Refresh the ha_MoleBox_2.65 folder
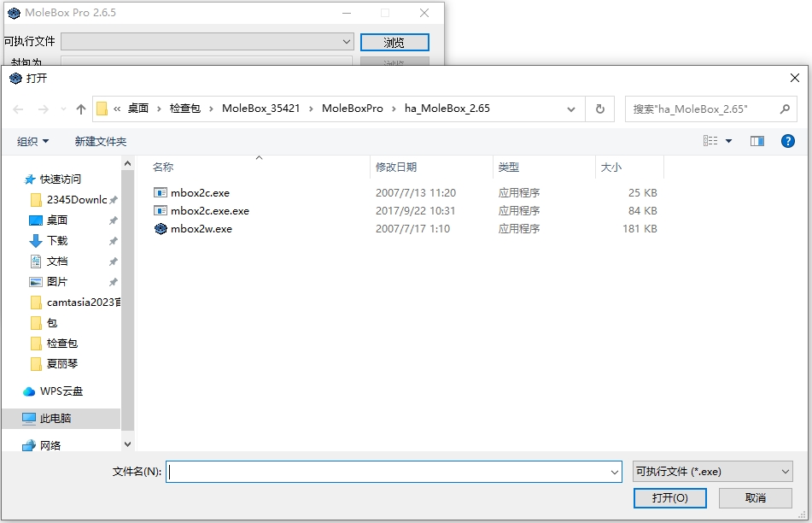Screen dimensions: 812x523 [599, 109]
